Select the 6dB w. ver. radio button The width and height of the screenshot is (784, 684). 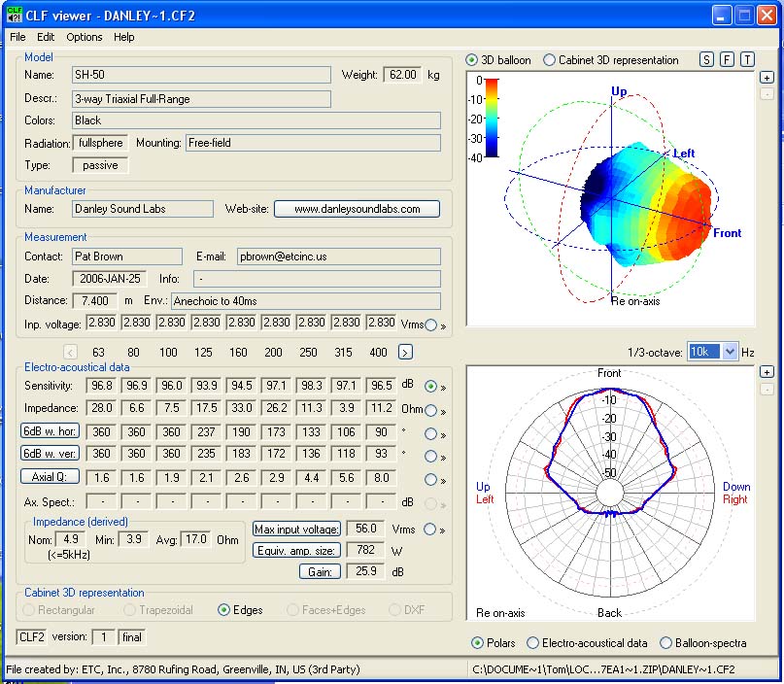pos(430,456)
